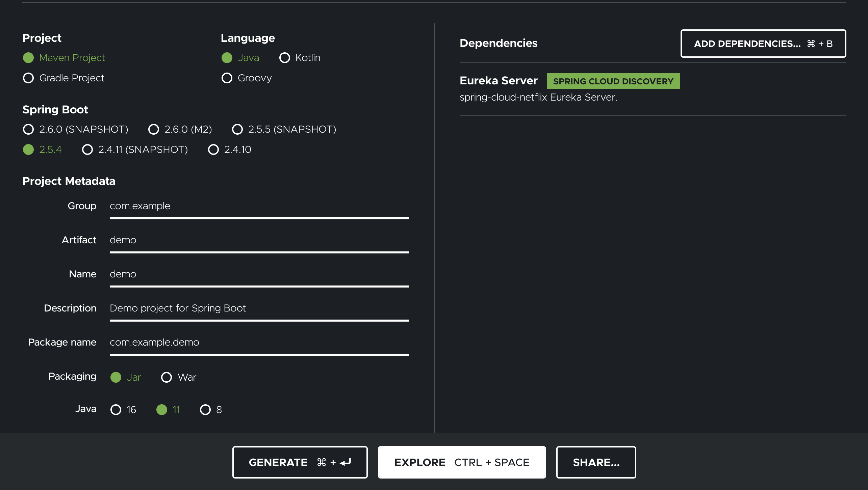Click the Eureka Server dependency entry
This screenshot has height=490, width=868.
pos(499,81)
